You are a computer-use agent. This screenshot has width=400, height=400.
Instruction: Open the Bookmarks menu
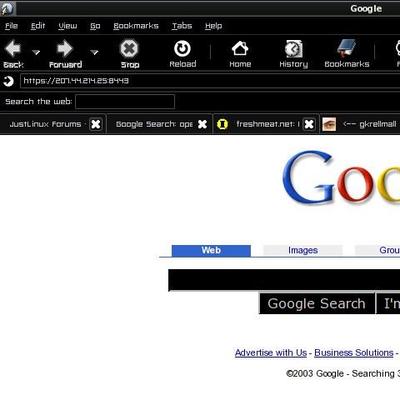click(x=136, y=26)
